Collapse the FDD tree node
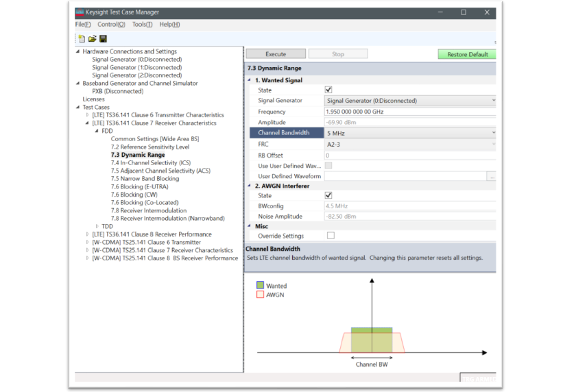Viewport: 587px width, 392px height. [x=97, y=131]
